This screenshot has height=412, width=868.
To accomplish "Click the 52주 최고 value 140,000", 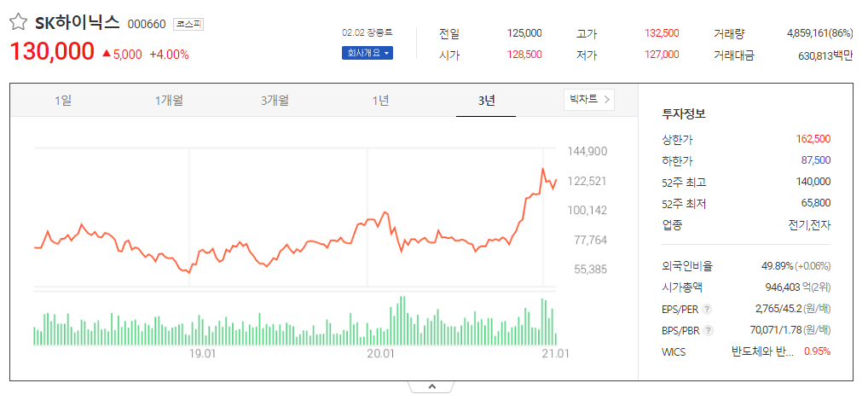I will pyautogui.click(x=813, y=182).
